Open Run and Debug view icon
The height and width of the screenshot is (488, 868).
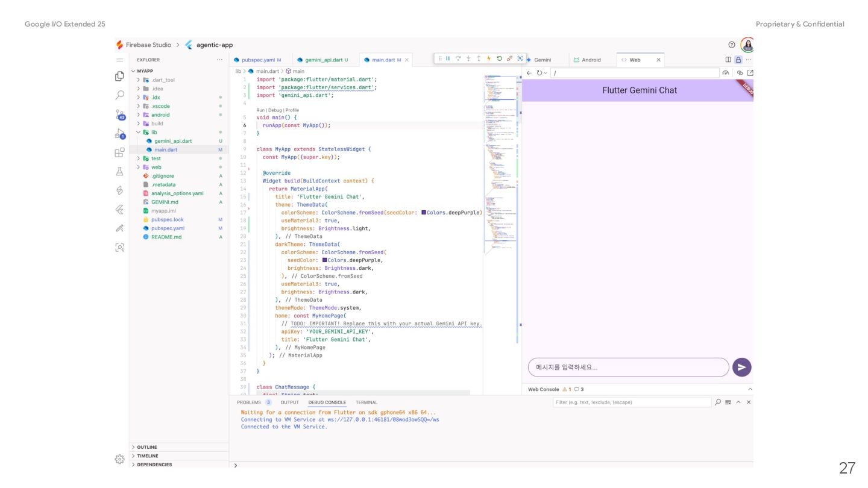tap(120, 134)
